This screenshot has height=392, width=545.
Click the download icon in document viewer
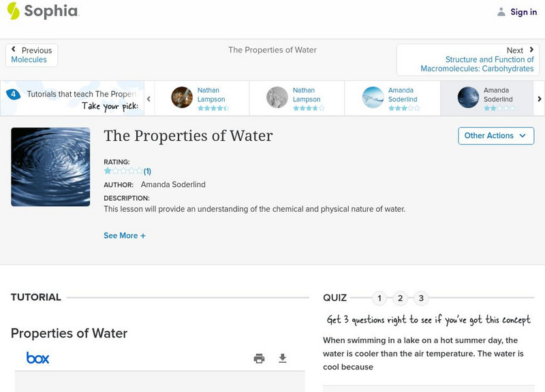coord(283,358)
